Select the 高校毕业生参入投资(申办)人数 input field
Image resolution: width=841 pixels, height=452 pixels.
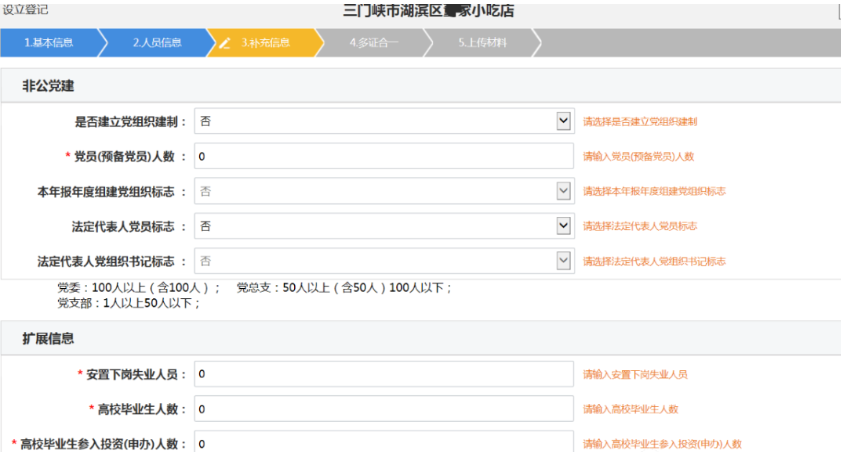tap(384, 443)
